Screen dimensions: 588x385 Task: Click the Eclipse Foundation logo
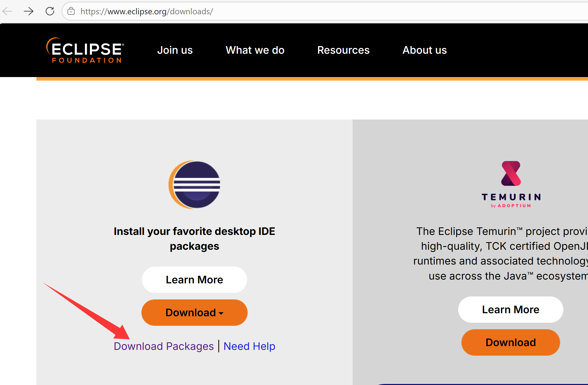click(x=85, y=50)
